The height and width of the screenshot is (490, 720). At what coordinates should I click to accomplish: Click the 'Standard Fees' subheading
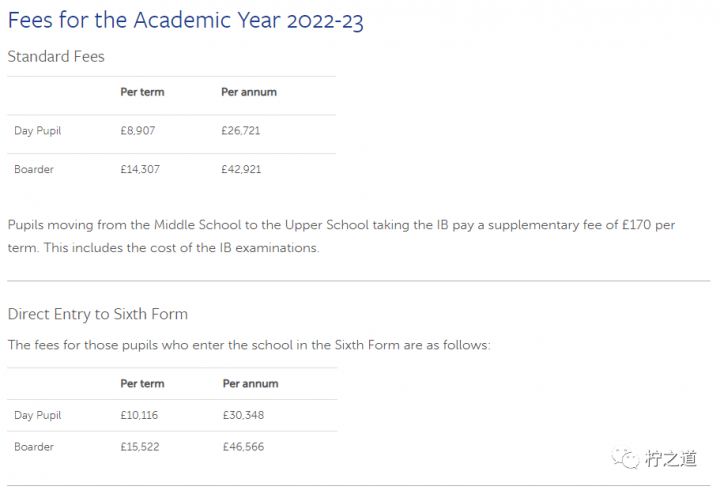[56, 56]
